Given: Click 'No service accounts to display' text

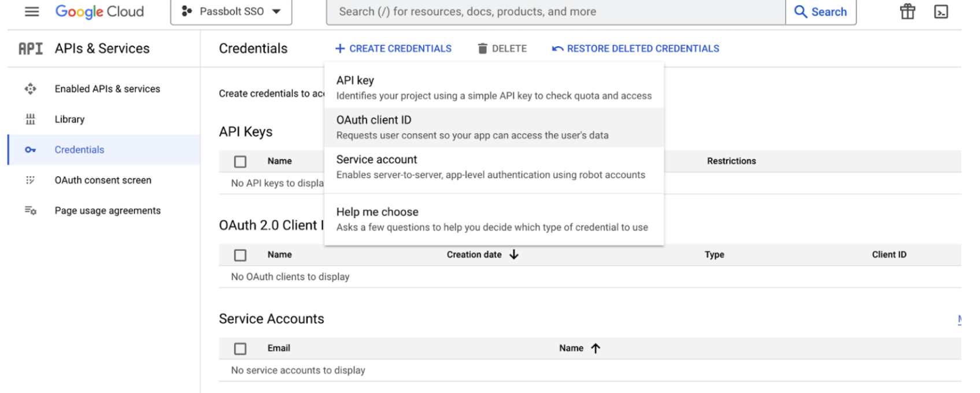Looking at the screenshot, I should click(x=298, y=370).
